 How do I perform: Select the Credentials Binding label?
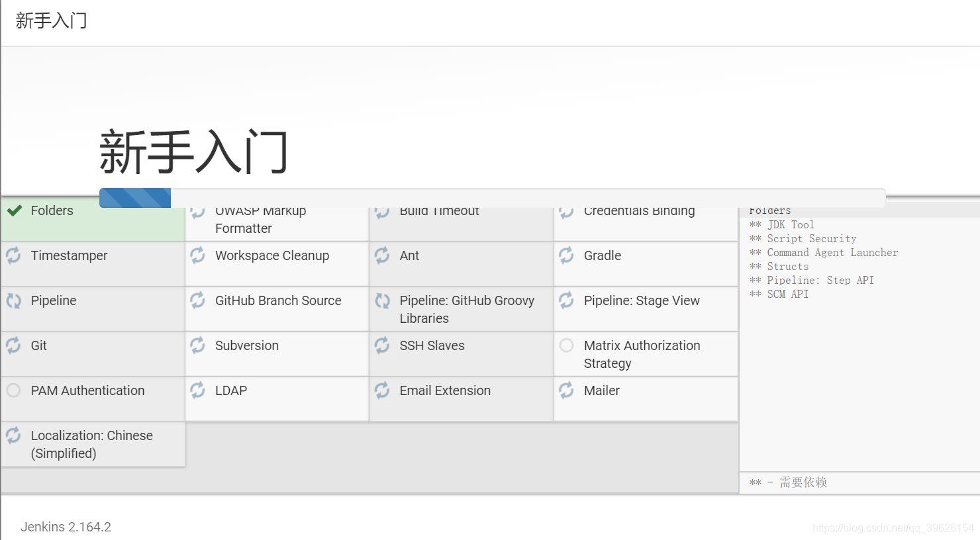point(639,212)
